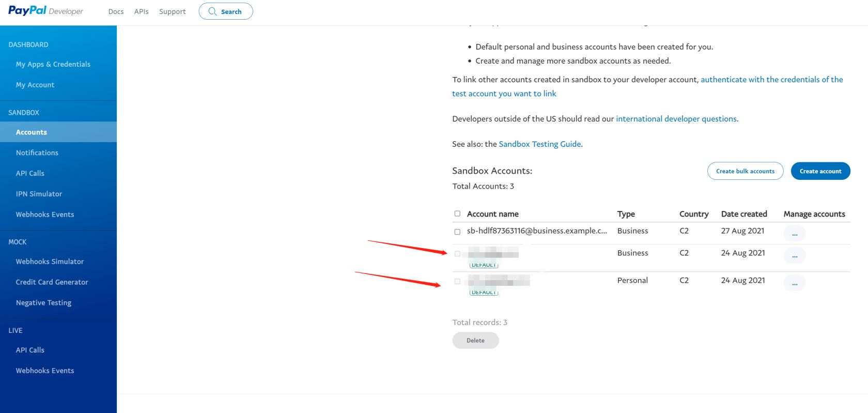Click Date created column header
Image resolution: width=868 pixels, height=413 pixels.
744,214
